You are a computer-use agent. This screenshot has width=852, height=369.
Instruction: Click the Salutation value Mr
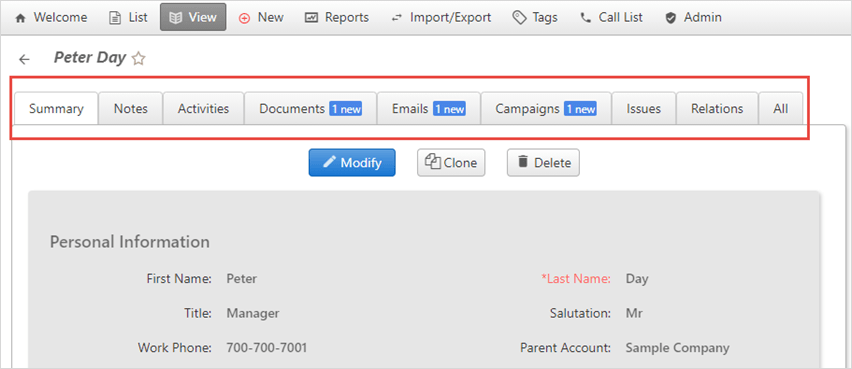pos(634,314)
